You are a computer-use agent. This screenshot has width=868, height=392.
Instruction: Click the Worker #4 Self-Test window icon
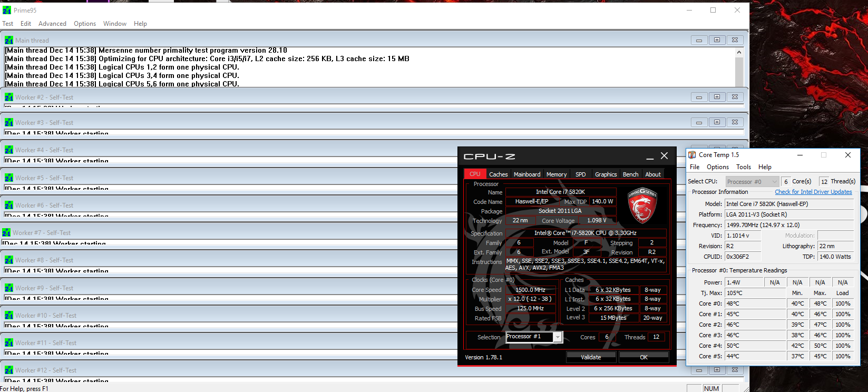coord(9,150)
